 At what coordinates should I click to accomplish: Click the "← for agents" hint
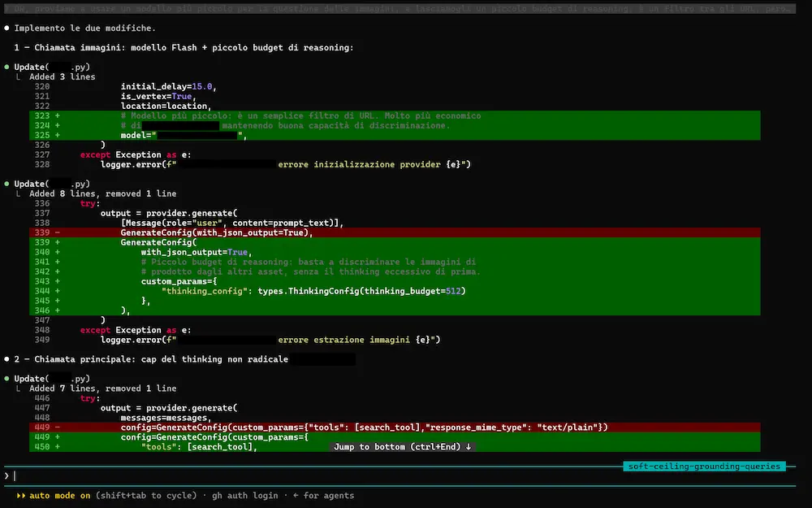[324, 496]
